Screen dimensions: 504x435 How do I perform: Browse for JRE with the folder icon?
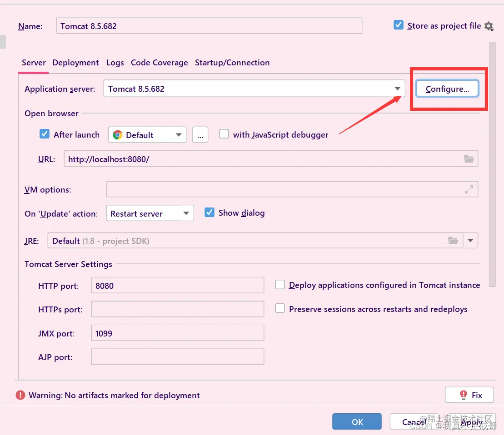click(453, 241)
